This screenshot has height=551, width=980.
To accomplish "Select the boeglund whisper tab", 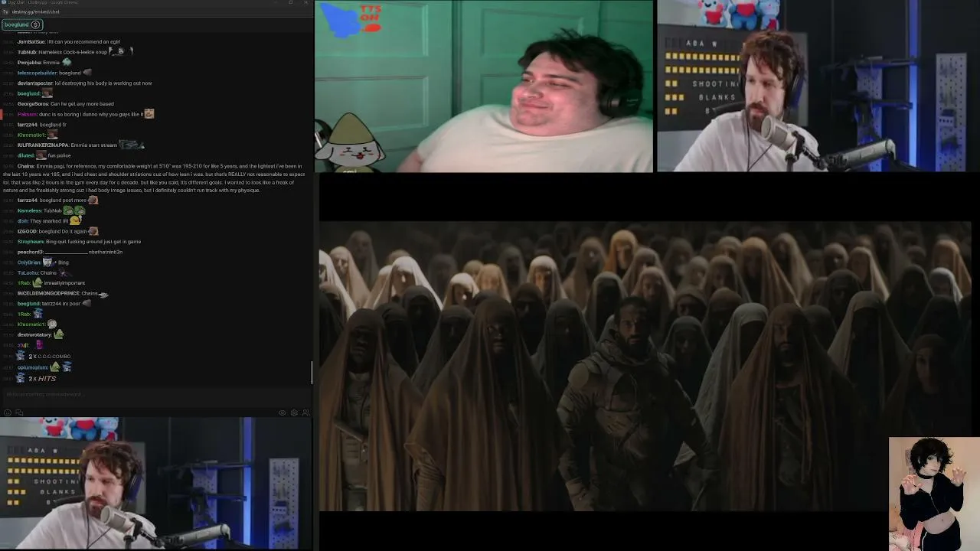I will [x=21, y=24].
